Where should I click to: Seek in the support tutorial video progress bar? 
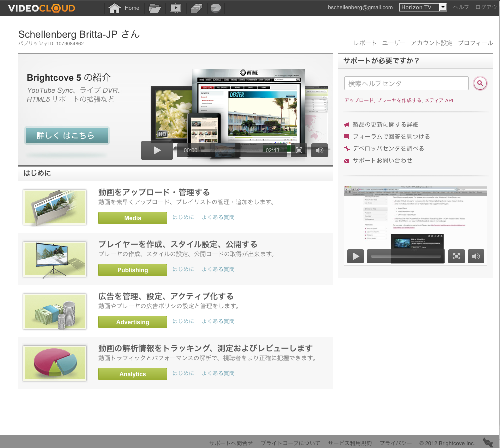406,256
